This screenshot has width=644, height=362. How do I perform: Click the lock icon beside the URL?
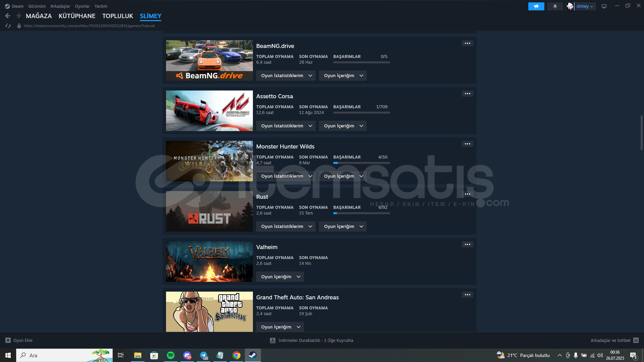click(x=19, y=26)
